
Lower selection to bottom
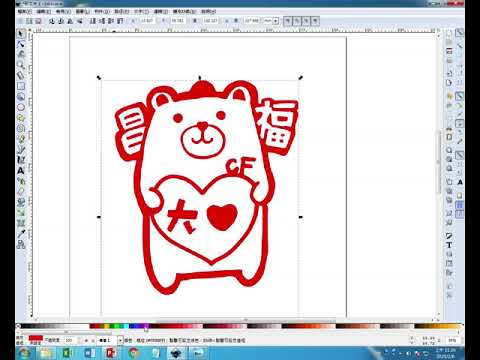(x=93, y=21)
